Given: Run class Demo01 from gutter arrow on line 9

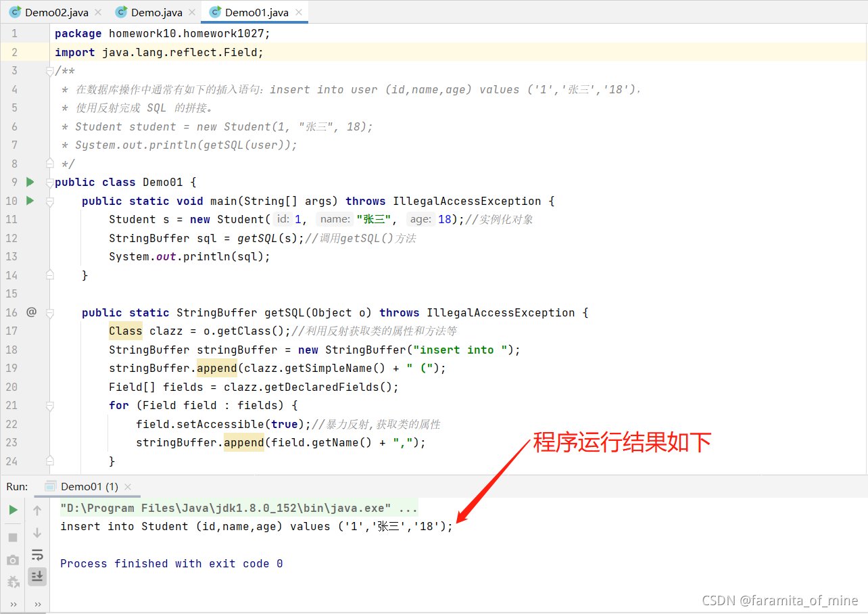Looking at the screenshot, I should [x=30, y=182].
